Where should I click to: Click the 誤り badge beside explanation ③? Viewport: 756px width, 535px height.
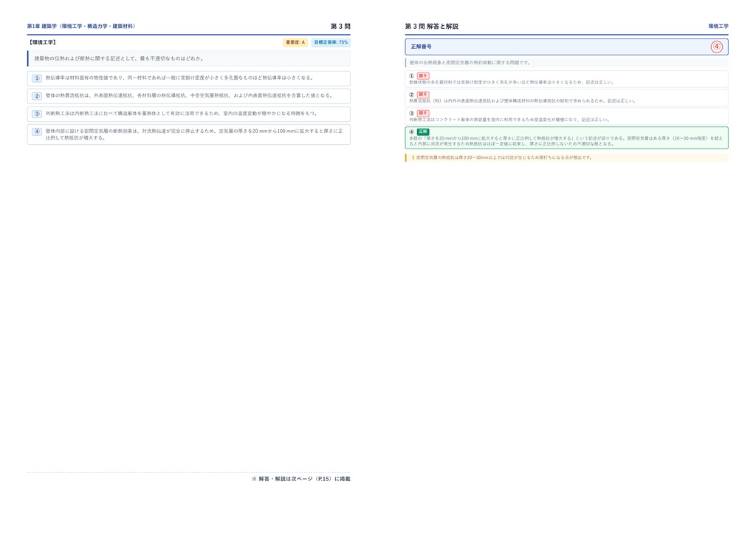[x=423, y=113]
